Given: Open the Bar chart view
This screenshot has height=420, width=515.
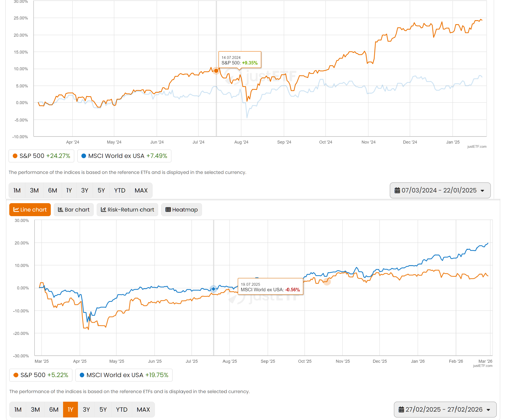Looking at the screenshot, I should coord(74,209).
